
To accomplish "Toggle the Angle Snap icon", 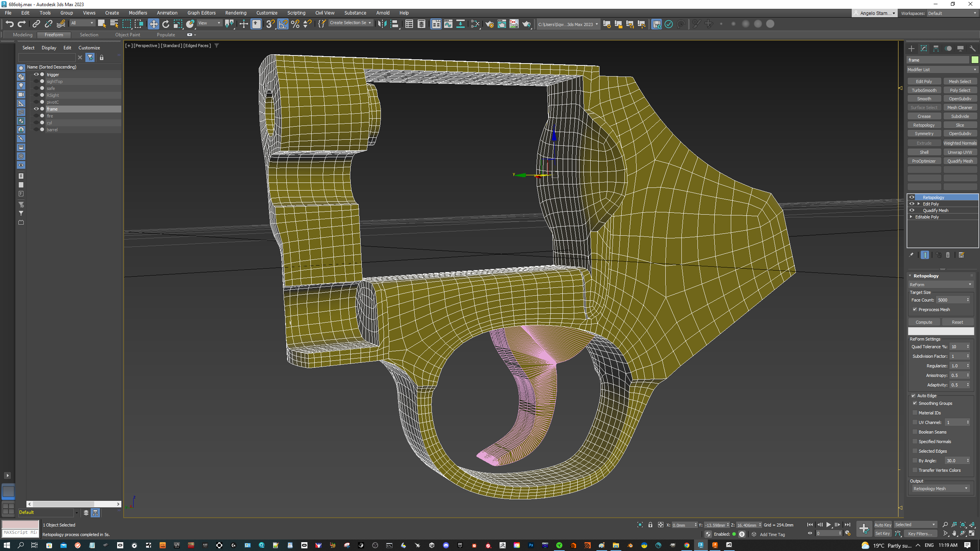I will coord(283,24).
